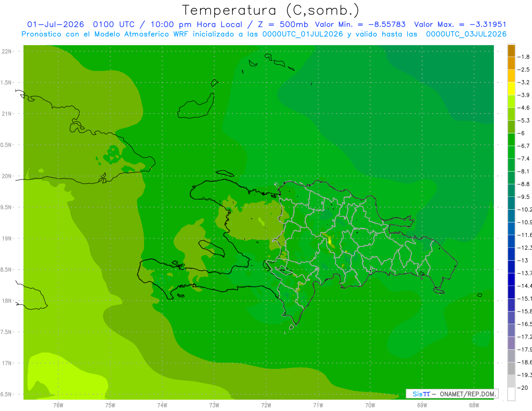Click the -20 legend value
The height and width of the screenshot is (411, 532).
tap(524, 388)
